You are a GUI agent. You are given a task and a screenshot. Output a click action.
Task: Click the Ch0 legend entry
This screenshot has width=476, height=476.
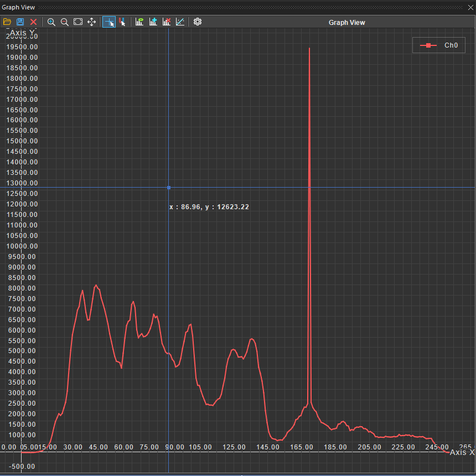tap(439, 45)
